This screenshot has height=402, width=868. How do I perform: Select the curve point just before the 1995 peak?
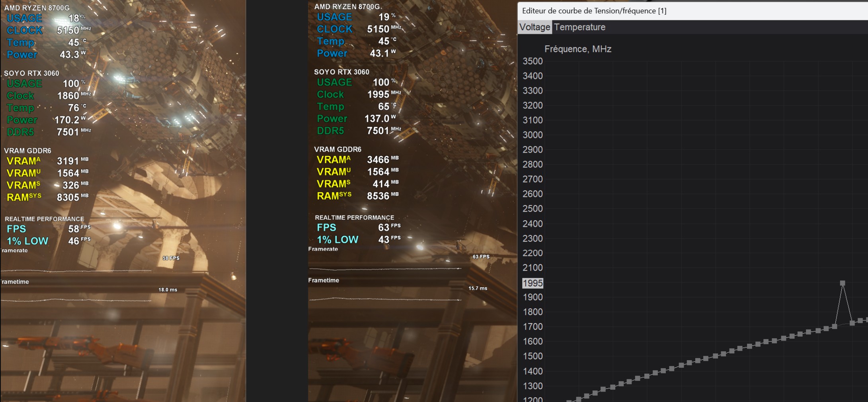click(x=835, y=326)
